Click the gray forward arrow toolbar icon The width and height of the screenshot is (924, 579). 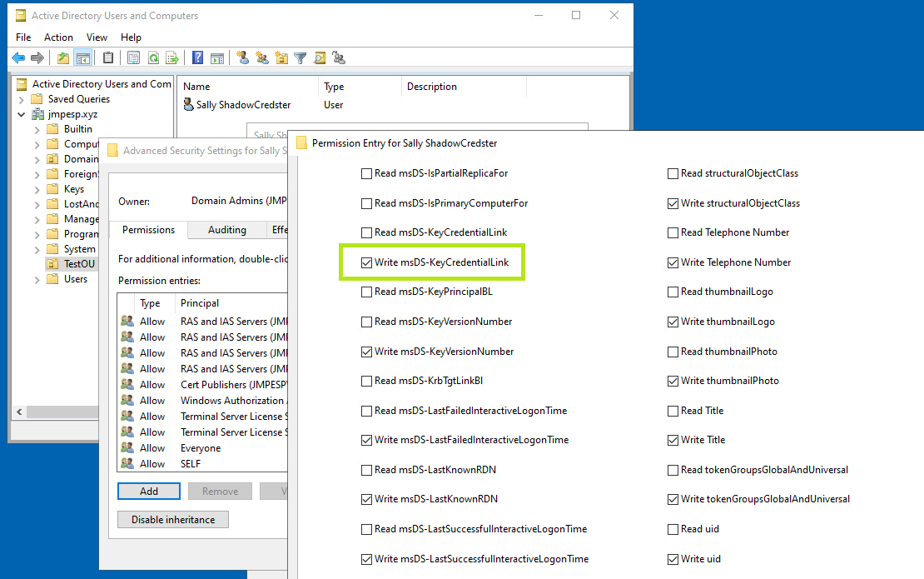coord(37,57)
